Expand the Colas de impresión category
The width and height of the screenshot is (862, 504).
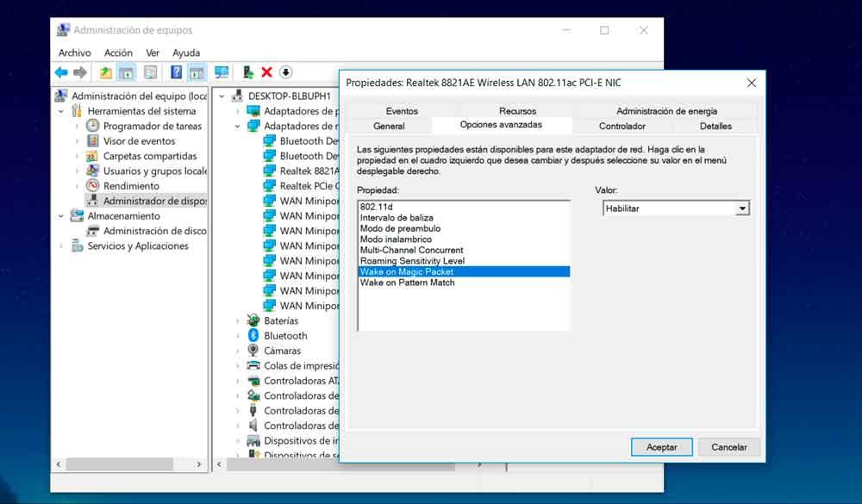point(238,365)
